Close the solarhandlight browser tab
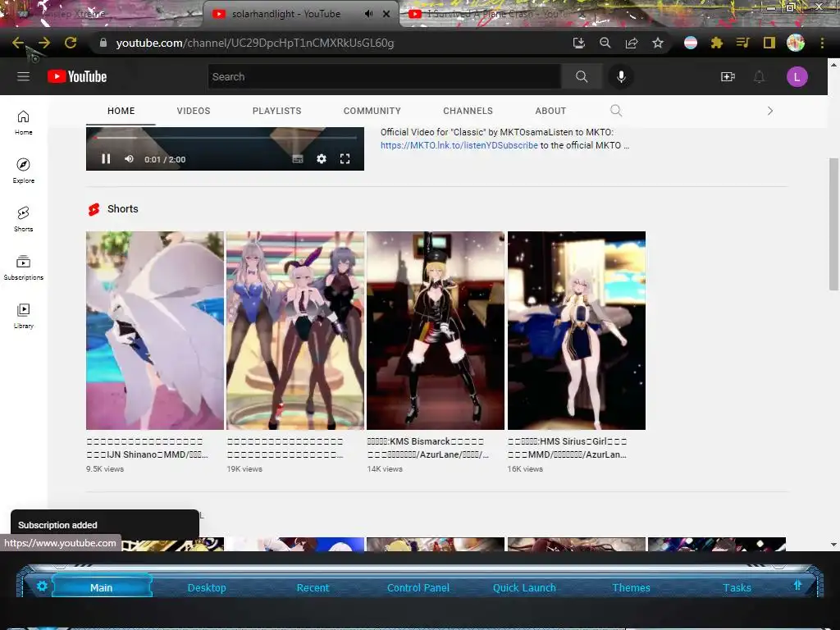The width and height of the screenshot is (840, 630). coord(386,14)
